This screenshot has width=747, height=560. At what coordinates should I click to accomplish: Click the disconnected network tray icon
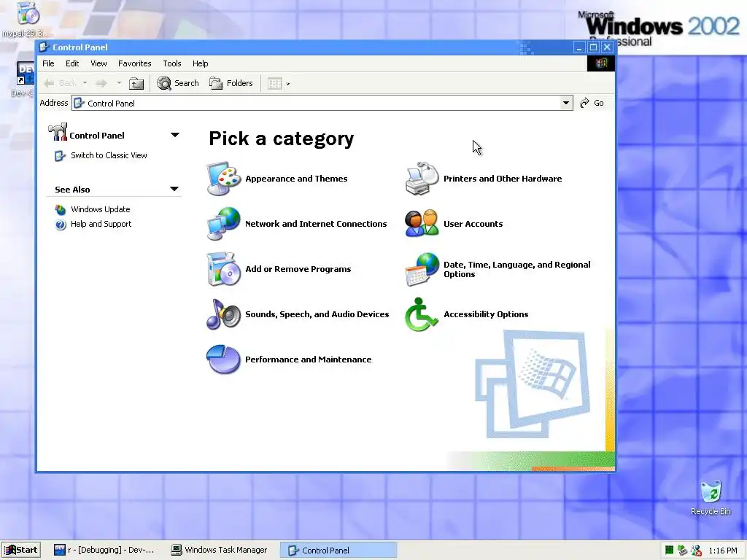tap(696, 551)
